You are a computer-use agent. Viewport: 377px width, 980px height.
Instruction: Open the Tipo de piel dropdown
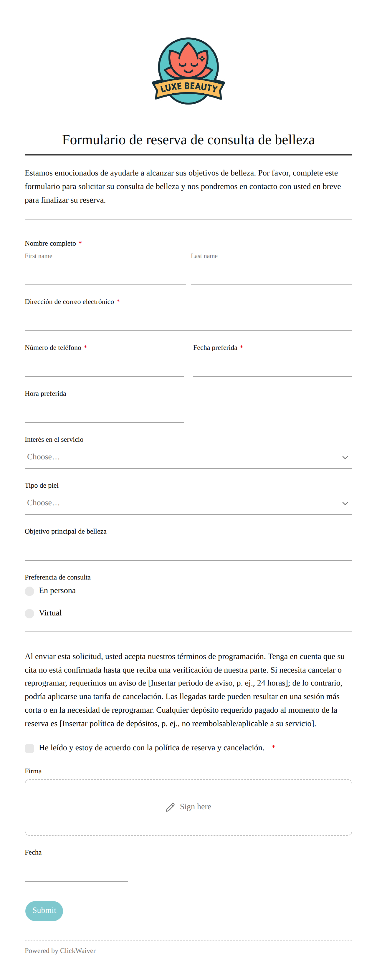(188, 503)
